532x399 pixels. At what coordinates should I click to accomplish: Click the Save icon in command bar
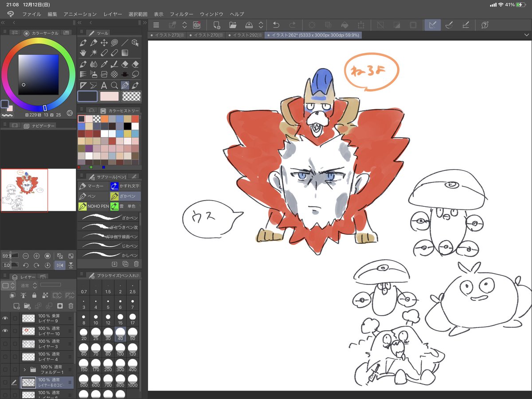(249, 25)
